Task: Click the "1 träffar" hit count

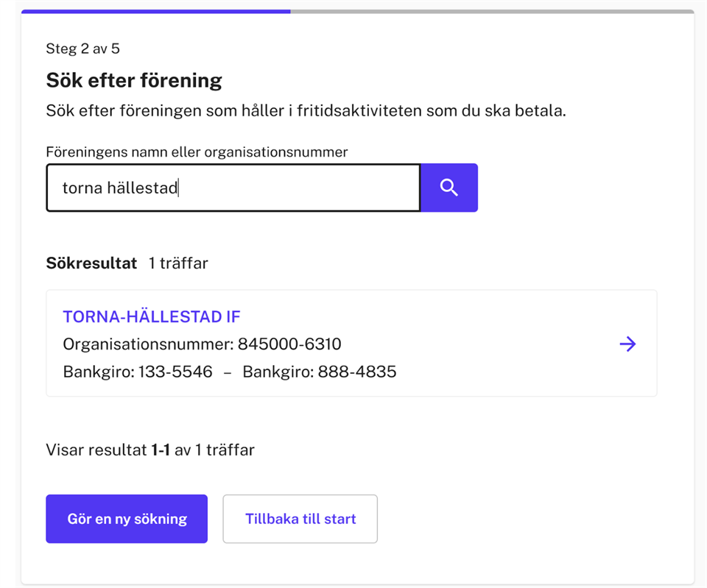Action: coord(178,263)
